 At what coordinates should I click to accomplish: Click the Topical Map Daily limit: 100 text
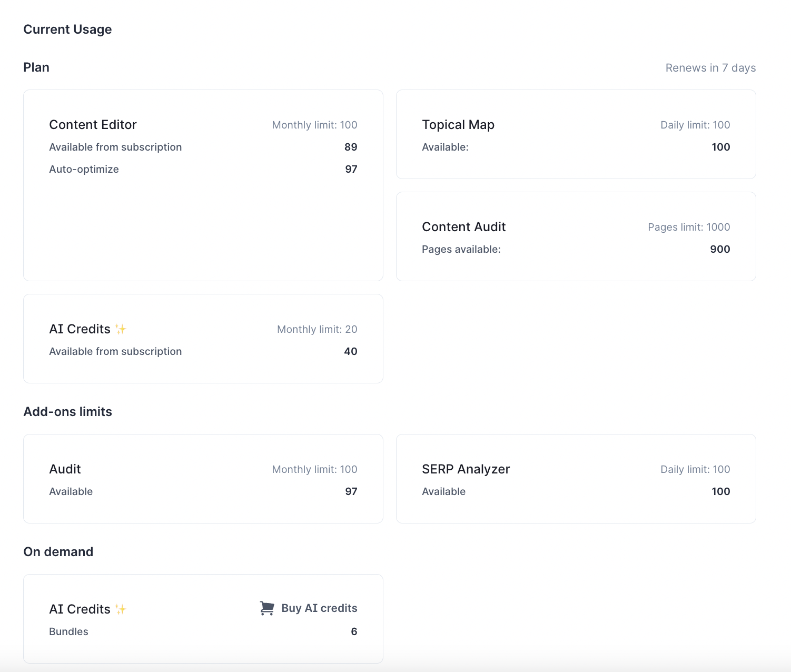tap(695, 125)
